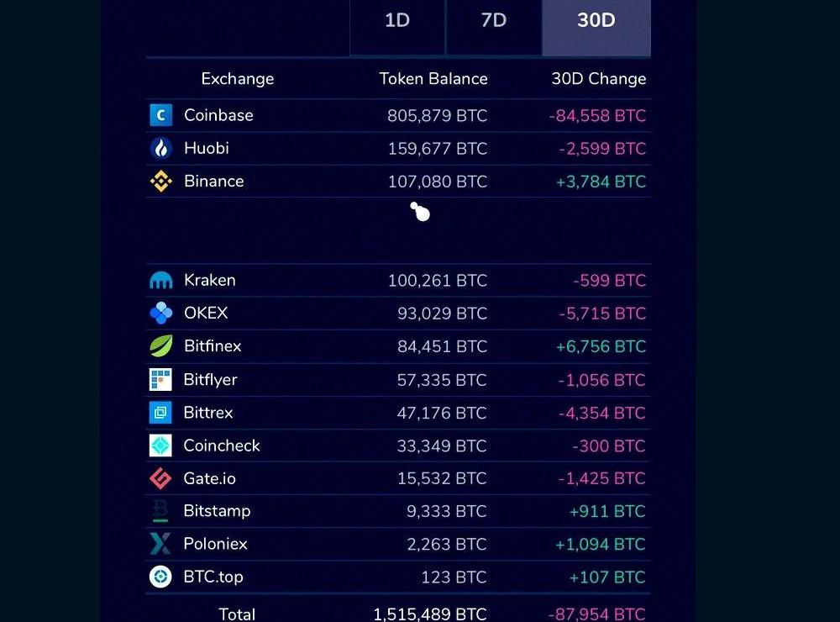Click the Binance diamond logo icon
Viewport: 840px width, 622px height.
(160, 182)
